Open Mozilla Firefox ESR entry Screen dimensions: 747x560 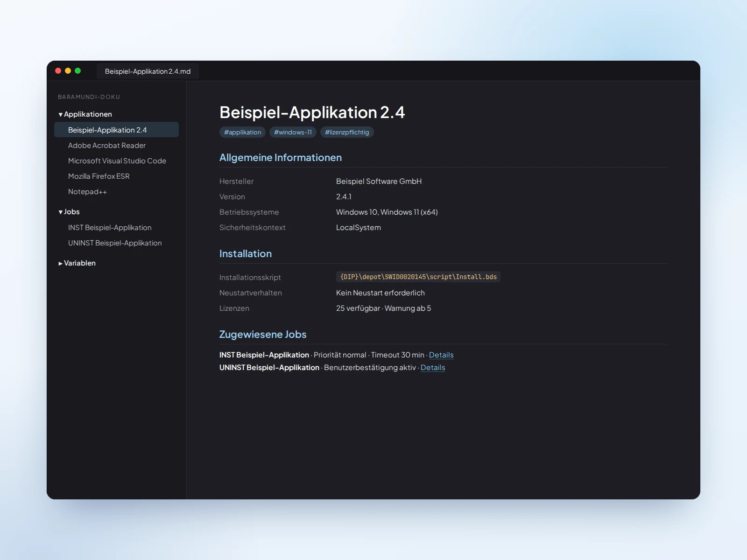pos(116,176)
